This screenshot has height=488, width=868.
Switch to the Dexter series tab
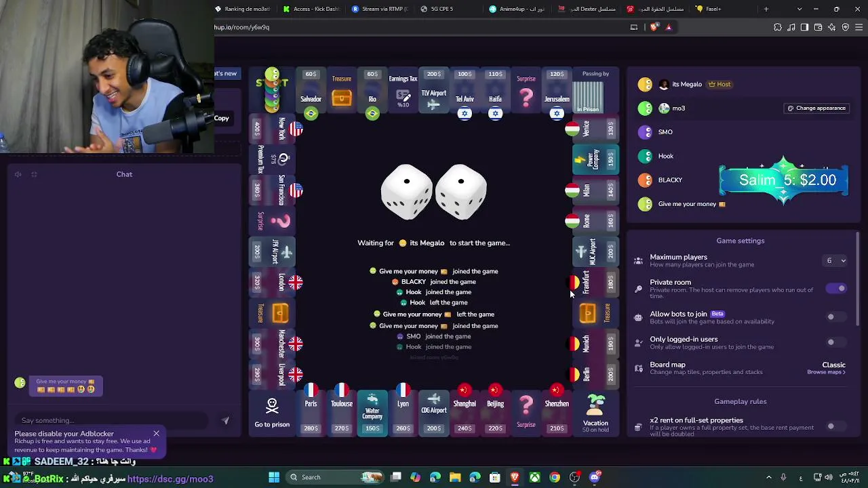588,9
